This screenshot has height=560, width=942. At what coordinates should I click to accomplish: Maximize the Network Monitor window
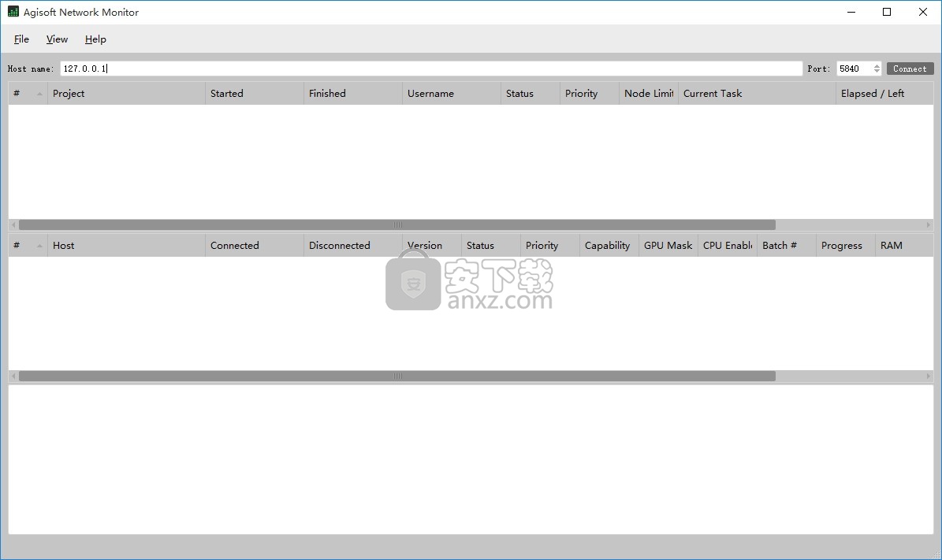point(887,12)
